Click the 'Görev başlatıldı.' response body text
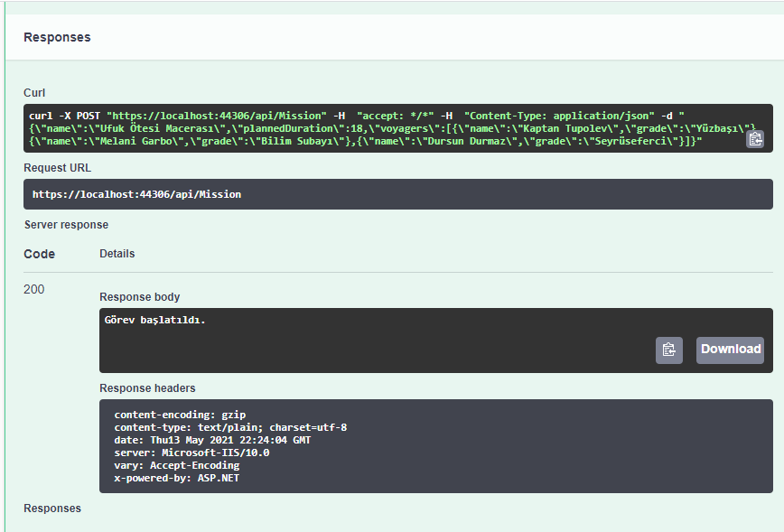The height and width of the screenshot is (532, 784). 154,320
